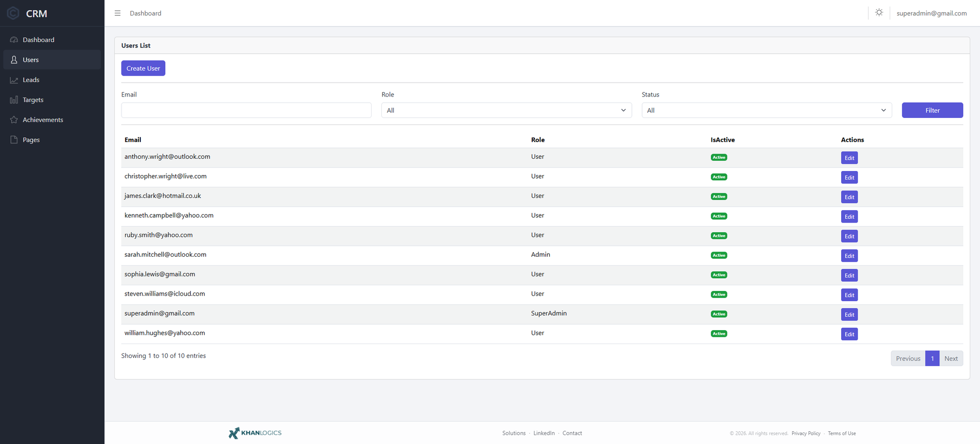Edit user sarah.mitchell@outlook.com

point(849,256)
